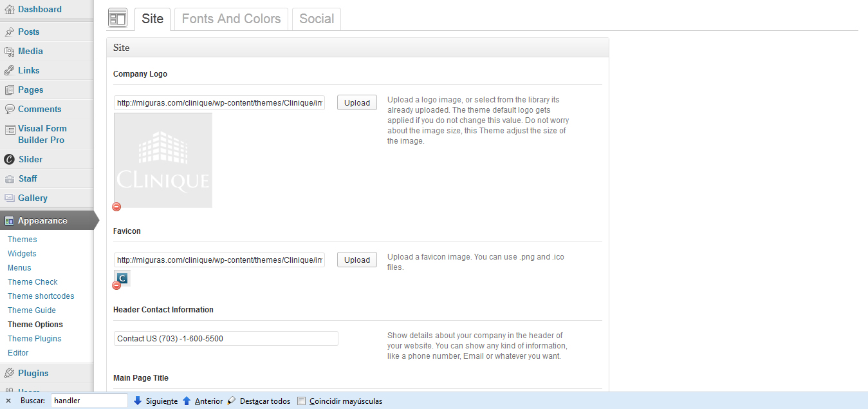Click the Posts pushpin icon
The image size is (868, 409).
[x=10, y=32]
